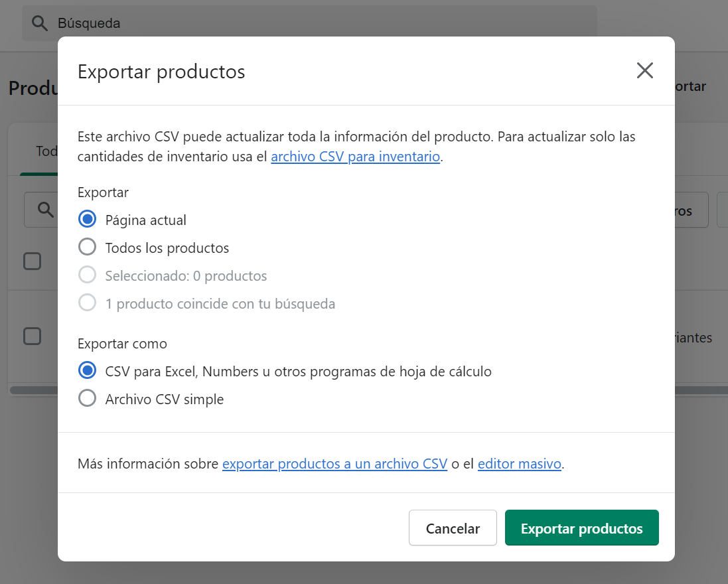Click the Seleccionado: 0 productos radio button
The width and height of the screenshot is (728, 584).
(x=88, y=275)
